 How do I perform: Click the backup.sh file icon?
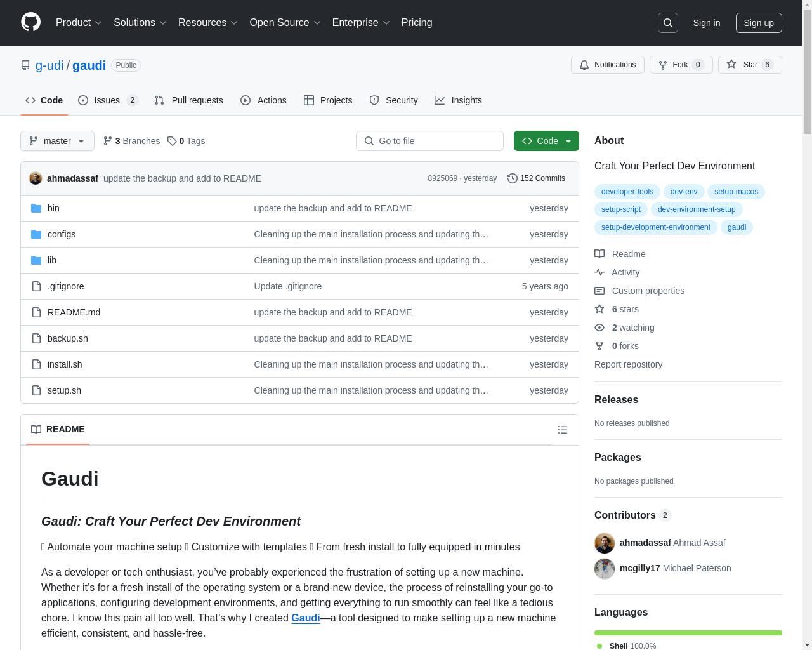(x=36, y=338)
